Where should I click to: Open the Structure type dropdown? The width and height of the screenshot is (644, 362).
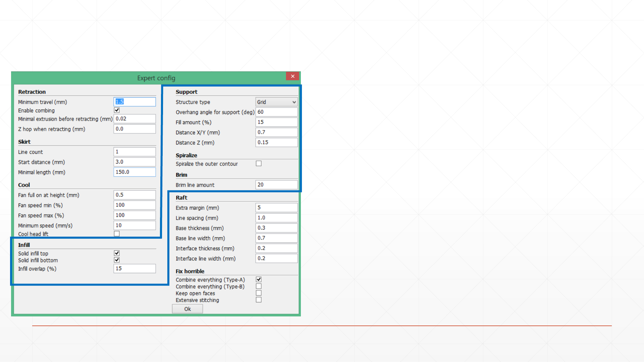pos(276,102)
